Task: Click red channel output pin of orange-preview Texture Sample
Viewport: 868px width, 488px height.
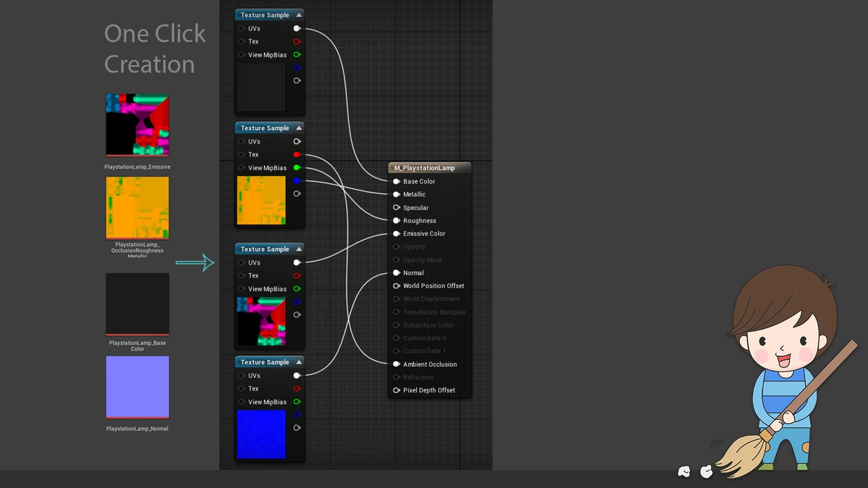Action: coord(297,155)
